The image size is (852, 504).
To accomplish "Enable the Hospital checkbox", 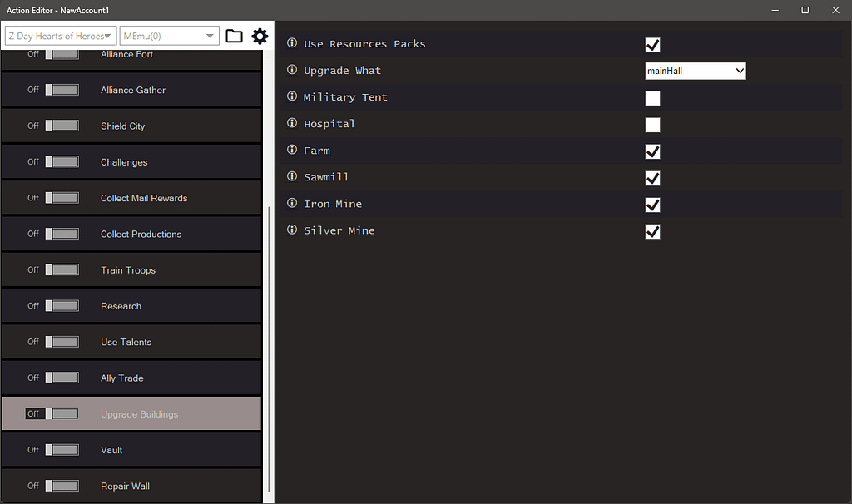I will [x=652, y=125].
